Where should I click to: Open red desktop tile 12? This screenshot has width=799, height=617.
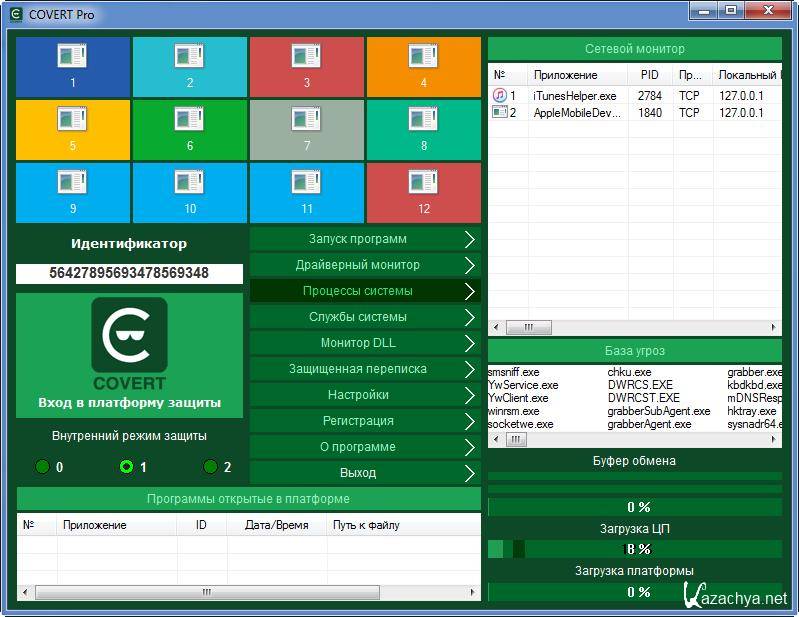(x=424, y=191)
